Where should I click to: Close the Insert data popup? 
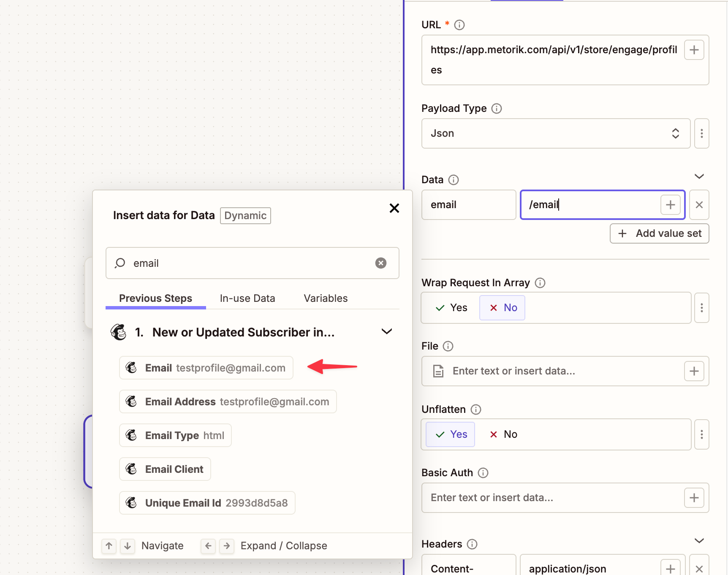[x=394, y=208]
